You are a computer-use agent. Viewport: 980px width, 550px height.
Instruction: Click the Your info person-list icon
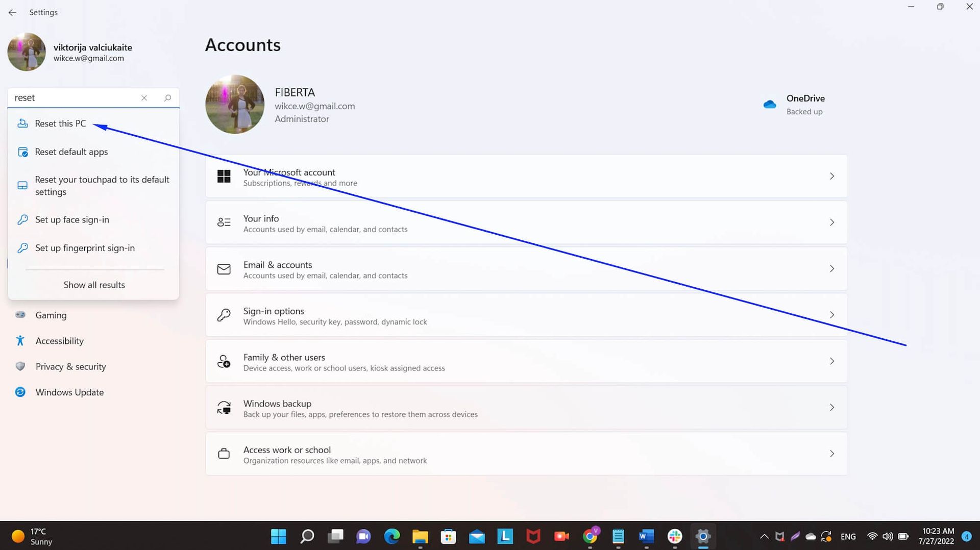[x=224, y=222]
